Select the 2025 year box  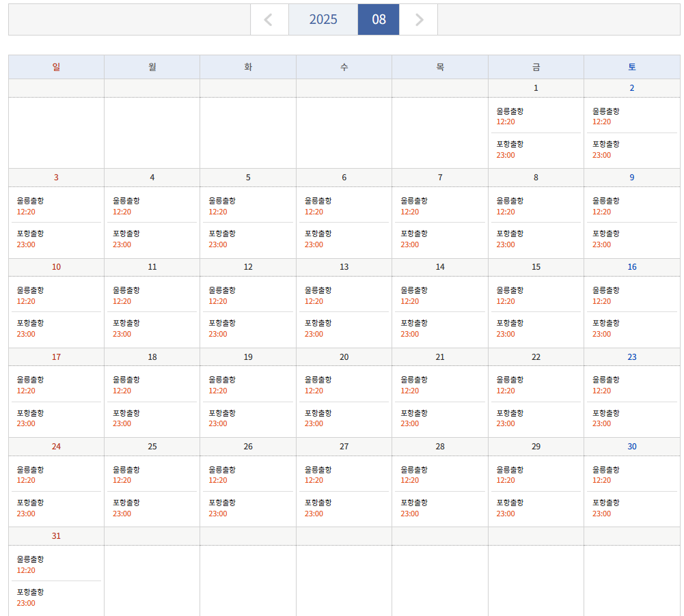(x=323, y=20)
